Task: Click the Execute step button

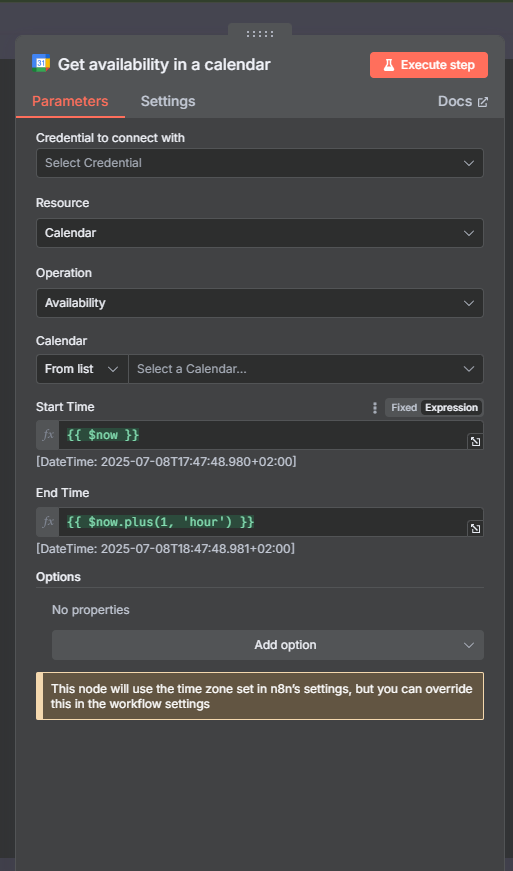Action: tap(429, 65)
